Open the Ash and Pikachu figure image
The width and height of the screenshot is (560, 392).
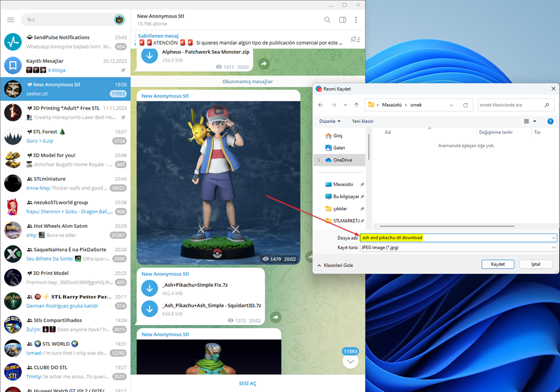pos(219,183)
